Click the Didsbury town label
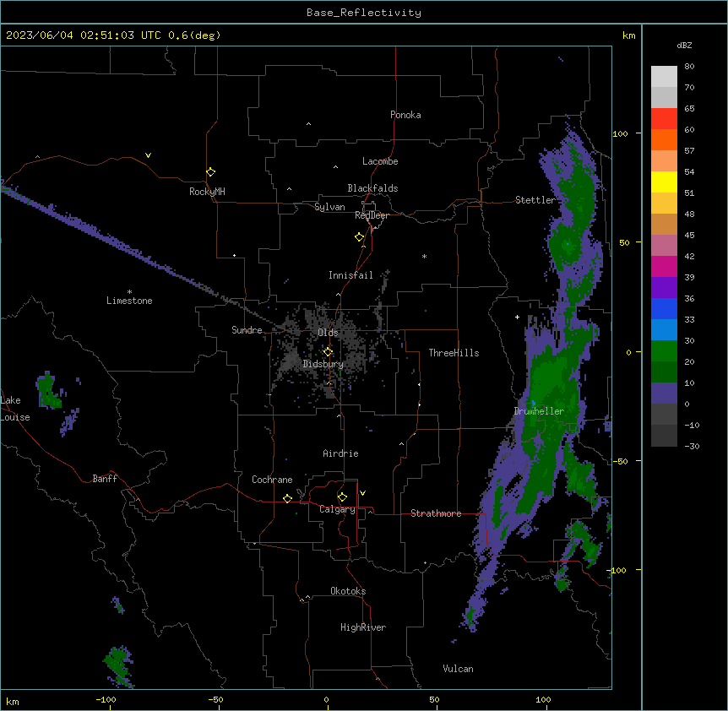The image size is (728, 711). tap(323, 364)
